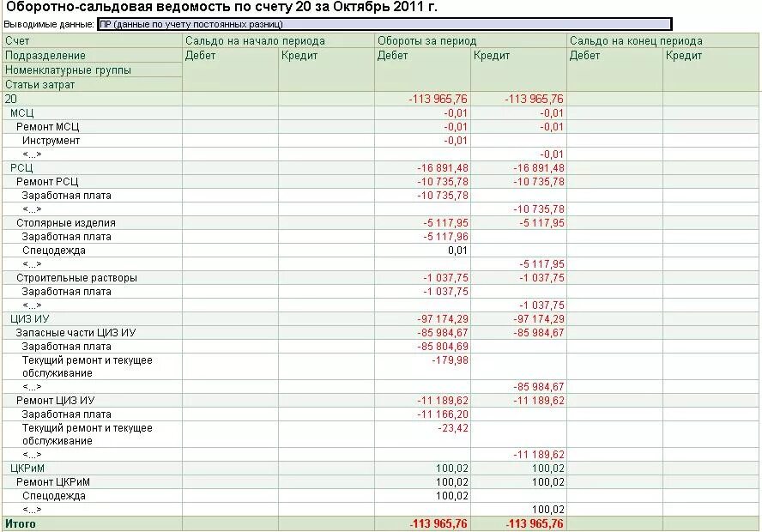Click debit value -23,42
The height and width of the screenshot is (532, 762).
pyautogui.click(x=453, y=428)
